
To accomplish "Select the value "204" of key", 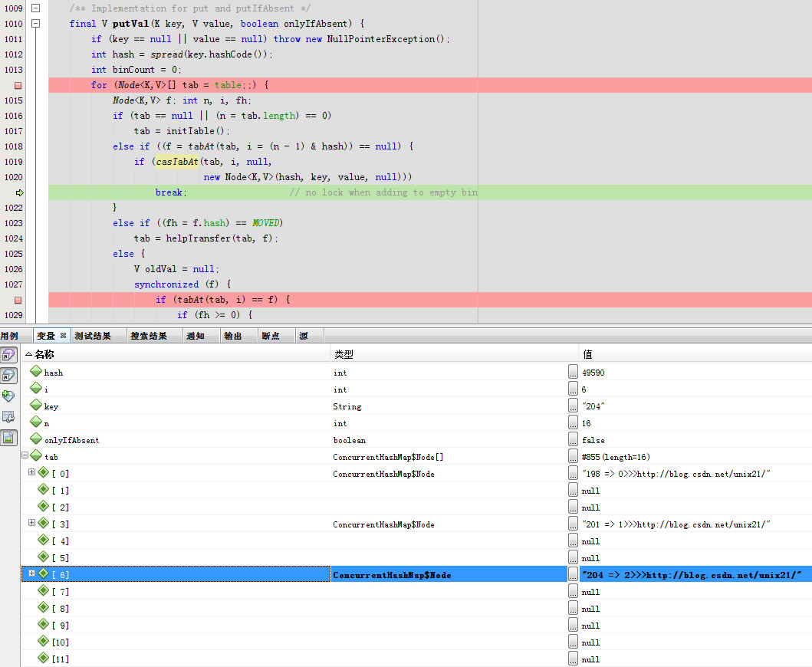I will [593, 406].
